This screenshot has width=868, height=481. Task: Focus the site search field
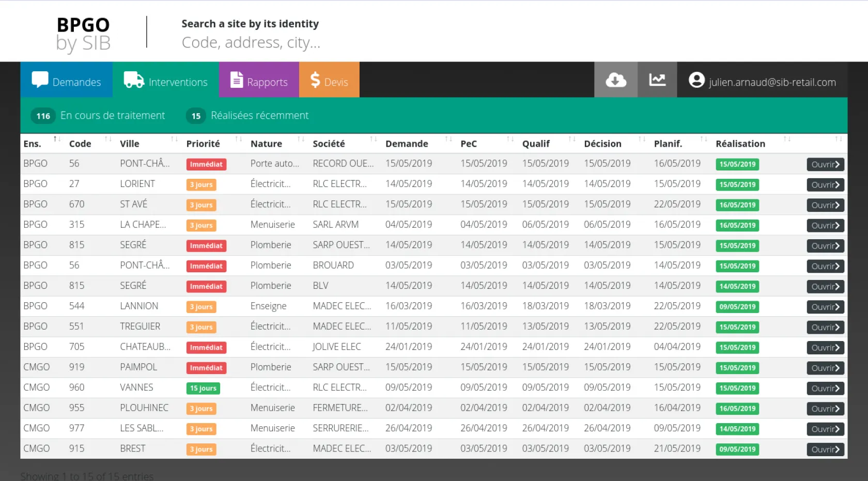pyautogui.click(x=251, y=42)
